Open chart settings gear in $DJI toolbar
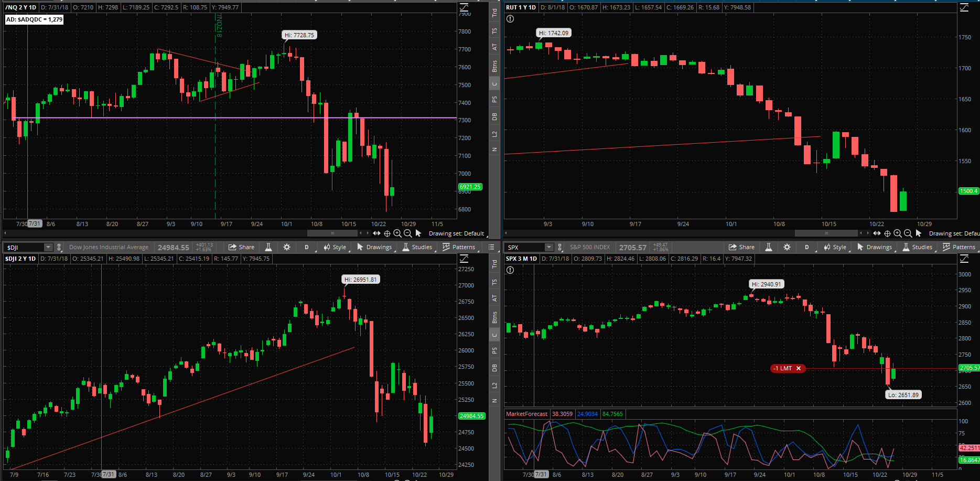This screenshot has height=481, width=980. [287, 247]
